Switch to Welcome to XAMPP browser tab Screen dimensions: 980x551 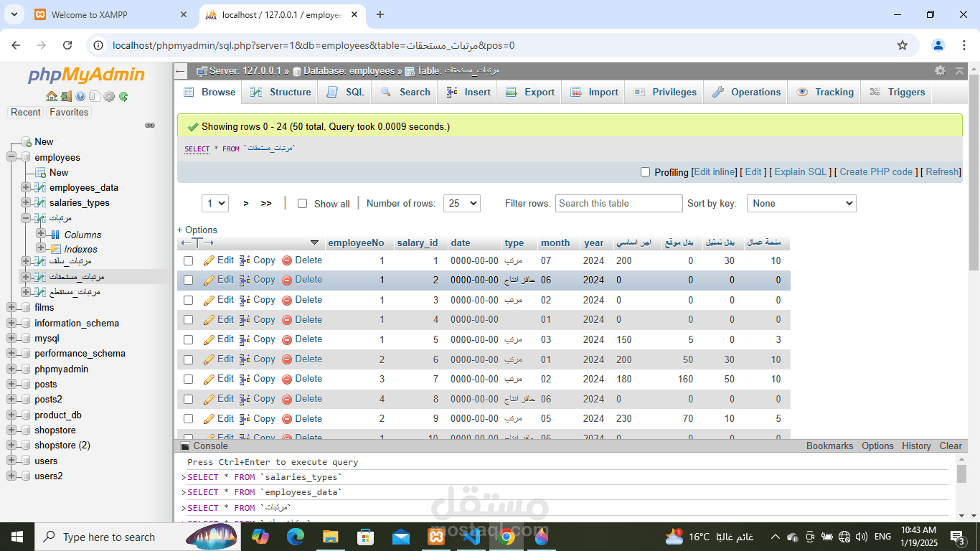pos(111,14)
